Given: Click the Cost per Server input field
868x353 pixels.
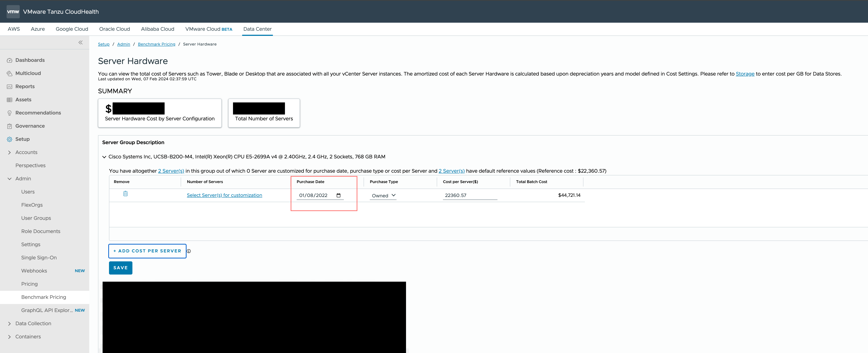Looking at the screenshot, I should 470,195.
